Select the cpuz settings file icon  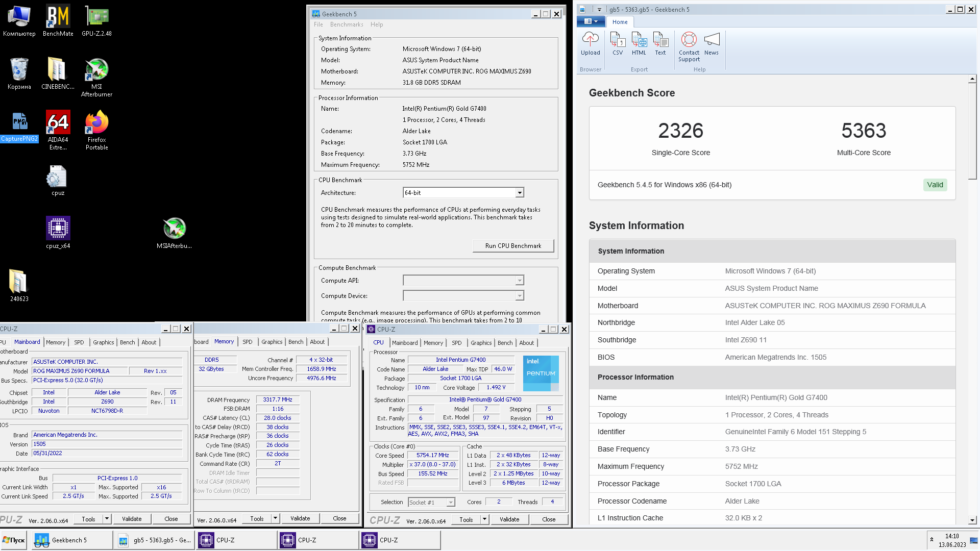point(58,181)
